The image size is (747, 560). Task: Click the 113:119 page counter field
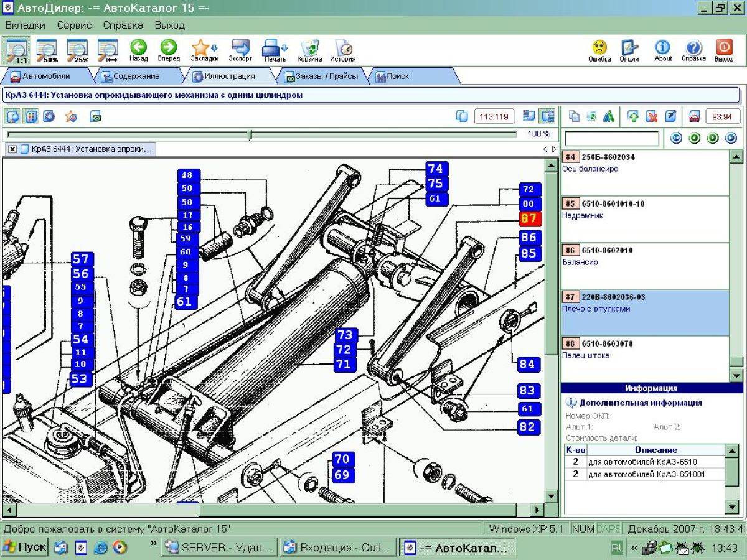pos(494,116)
